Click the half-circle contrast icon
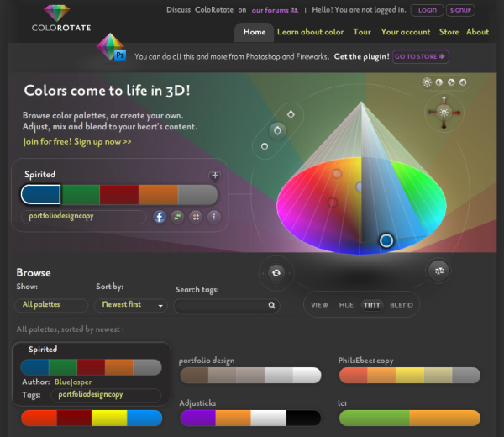504x437 pixels. pyautogui.click(x=439, y=82)
